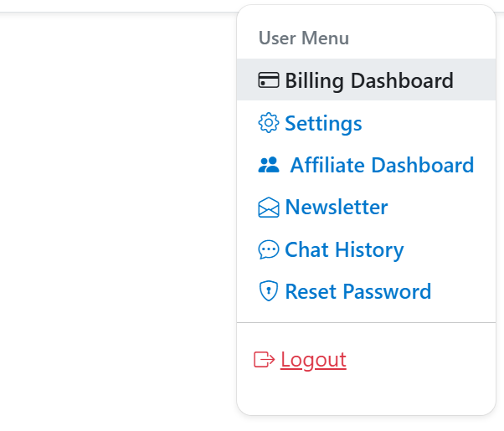Click the red underlined Logout link
The width and height of the screenshot is (504, 431).
[x=313, y=360]
